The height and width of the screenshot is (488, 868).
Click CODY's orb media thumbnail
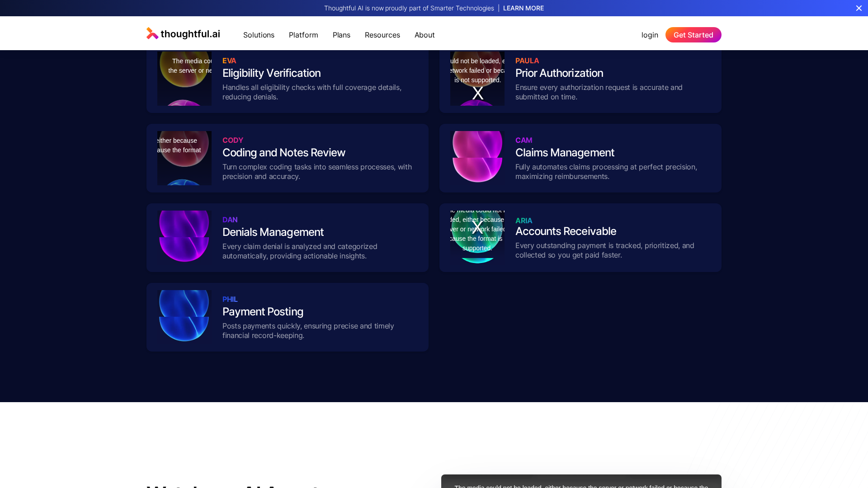[x=184, y=158]
